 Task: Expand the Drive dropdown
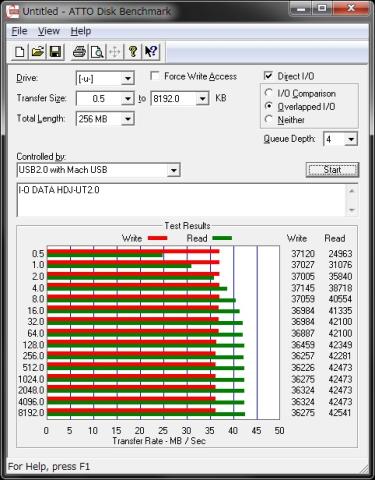tap(128, 79)
